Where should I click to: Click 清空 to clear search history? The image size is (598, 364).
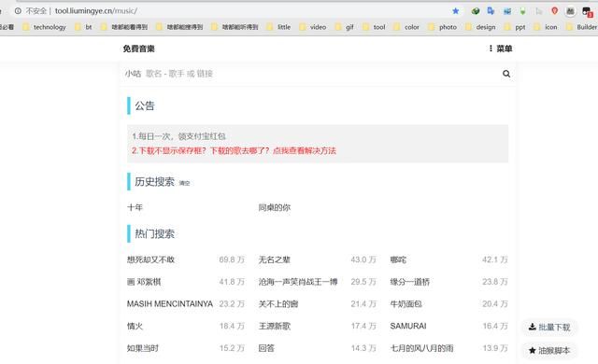(x=185, y=183)
